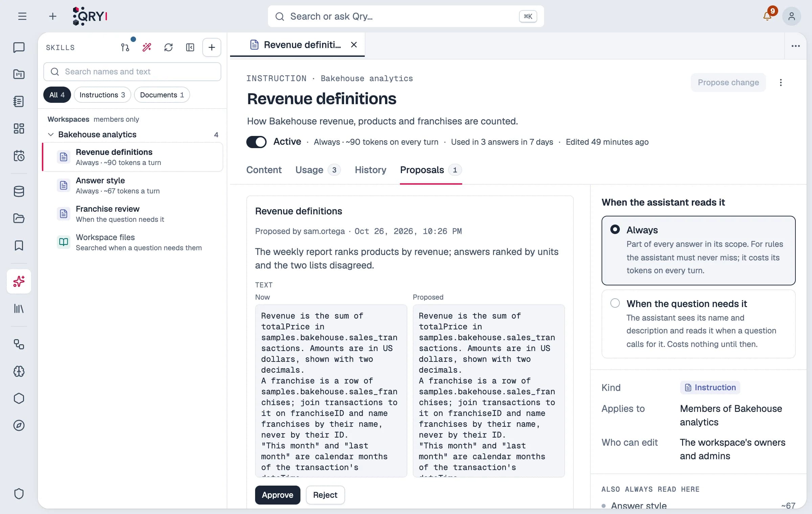The image size is (812, 514).
Task: Collapse the Skills panel with the sidebar icon
Action: point(190,47)
